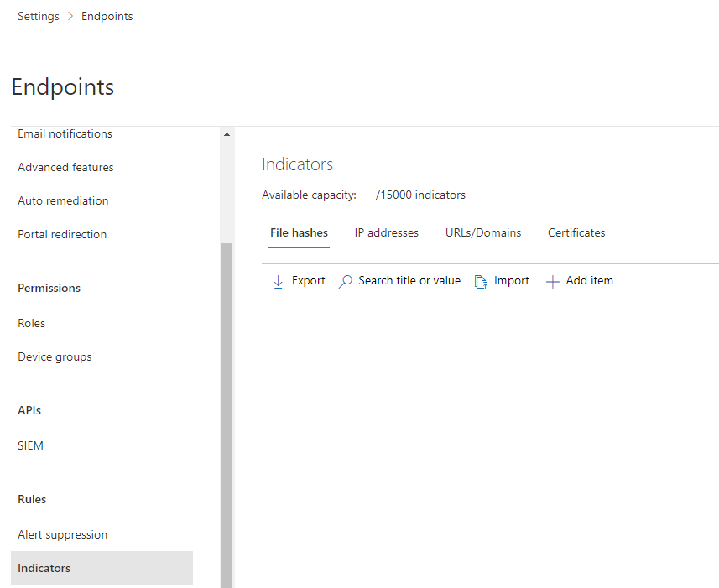Open SIEM under APIs
Screen dimensions: 719x588
click(30, 445)
